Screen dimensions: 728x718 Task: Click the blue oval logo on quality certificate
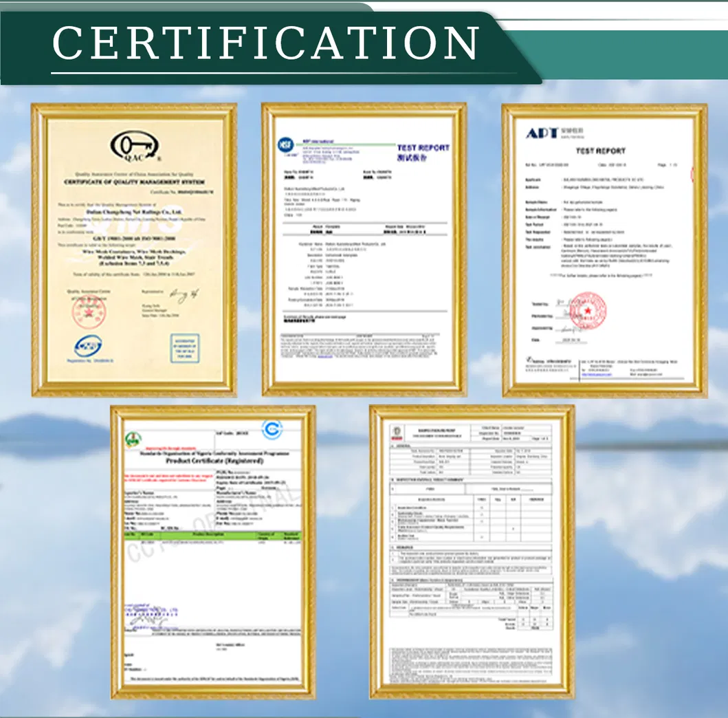89,346
